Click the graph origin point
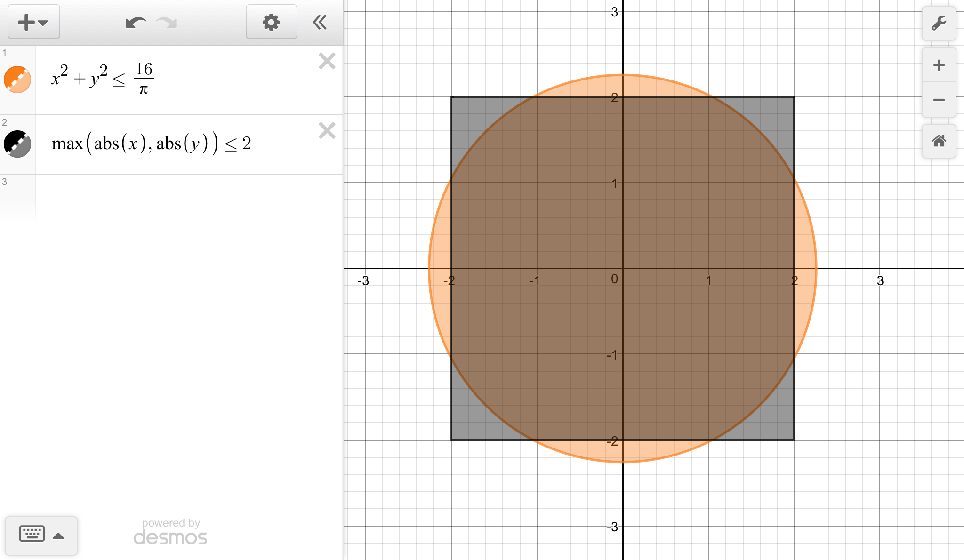964x560 pixels. 623,268
